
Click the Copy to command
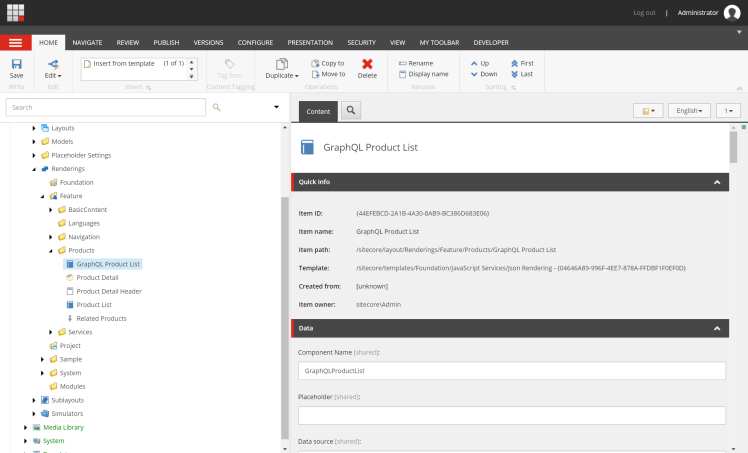[327, 63]
